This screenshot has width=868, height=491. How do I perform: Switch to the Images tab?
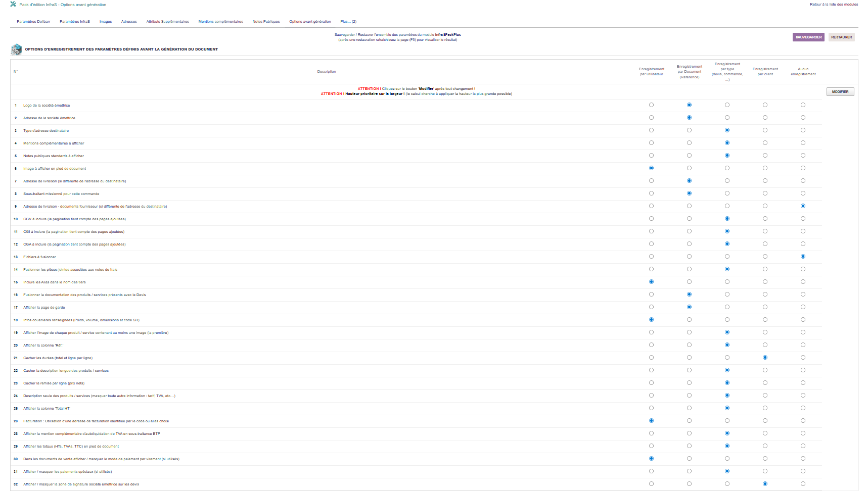coord(106,22)
